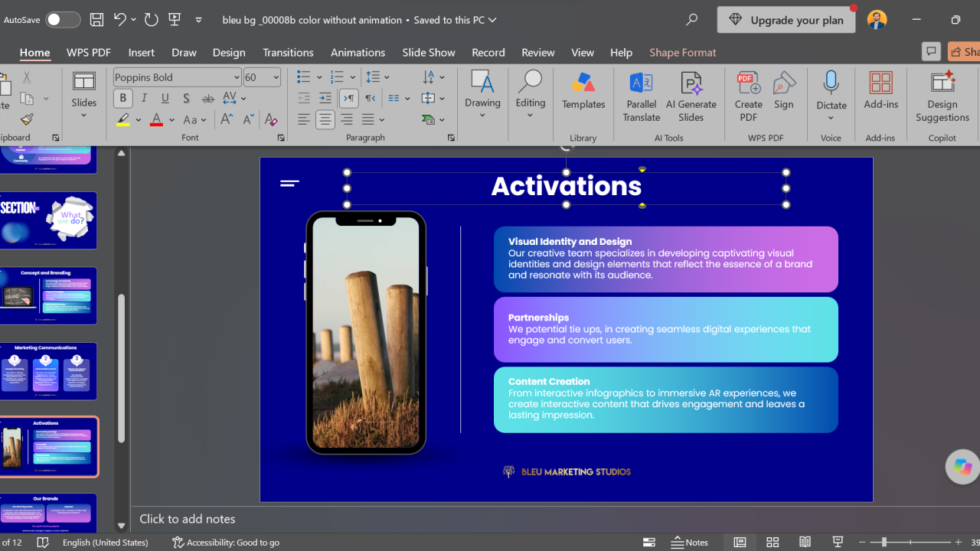Click Accessibility: Good to go status

(x=226, y=542)
